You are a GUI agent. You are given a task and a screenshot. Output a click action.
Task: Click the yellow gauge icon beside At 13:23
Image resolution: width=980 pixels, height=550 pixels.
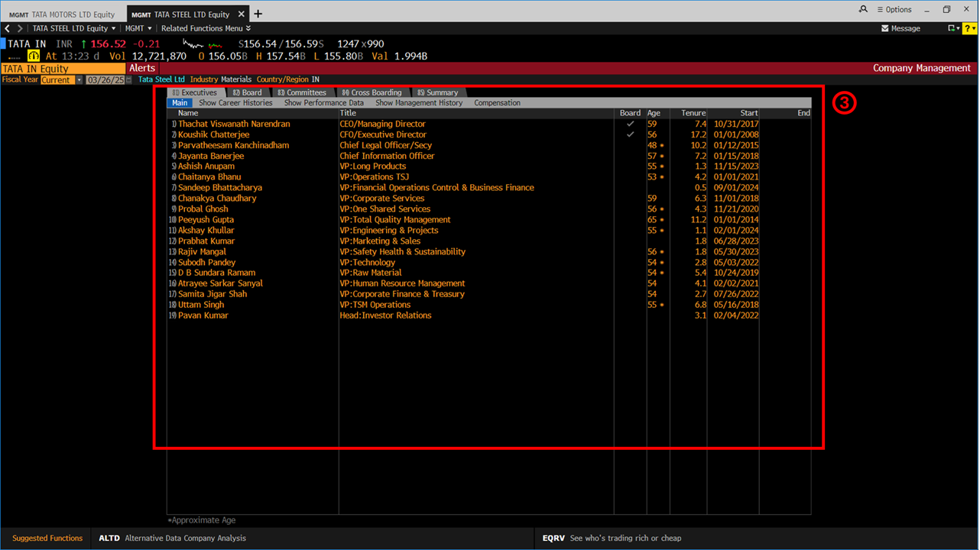[34, 56]
